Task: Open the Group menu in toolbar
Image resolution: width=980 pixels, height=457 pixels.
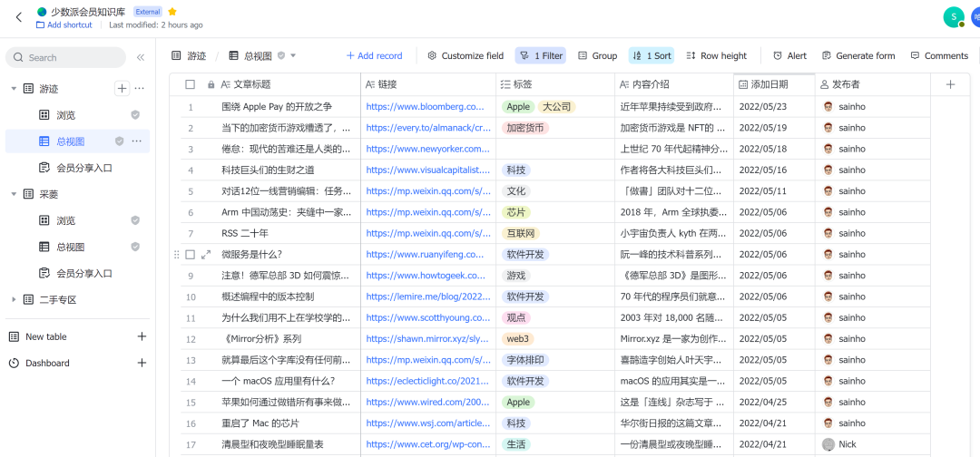Action: click(597, 56)
